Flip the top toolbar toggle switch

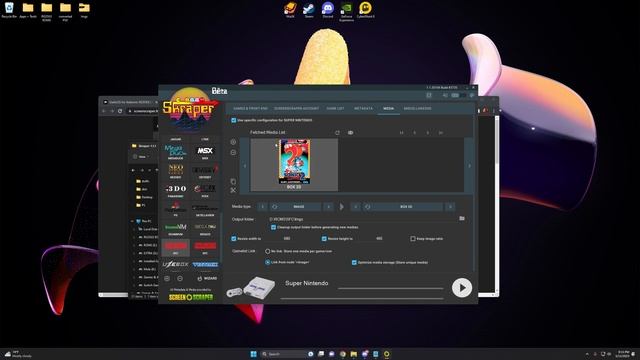click(458, 95)
